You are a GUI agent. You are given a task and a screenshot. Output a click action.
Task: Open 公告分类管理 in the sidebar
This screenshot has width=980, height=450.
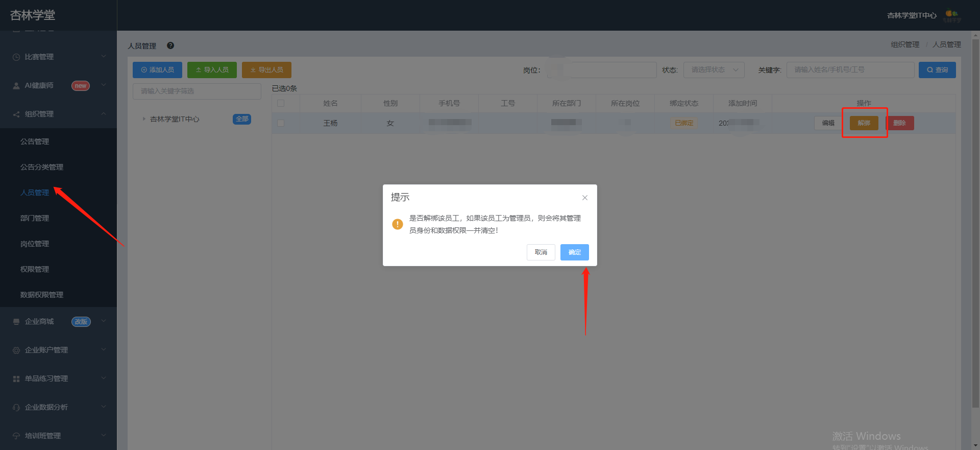pos(42,167)
